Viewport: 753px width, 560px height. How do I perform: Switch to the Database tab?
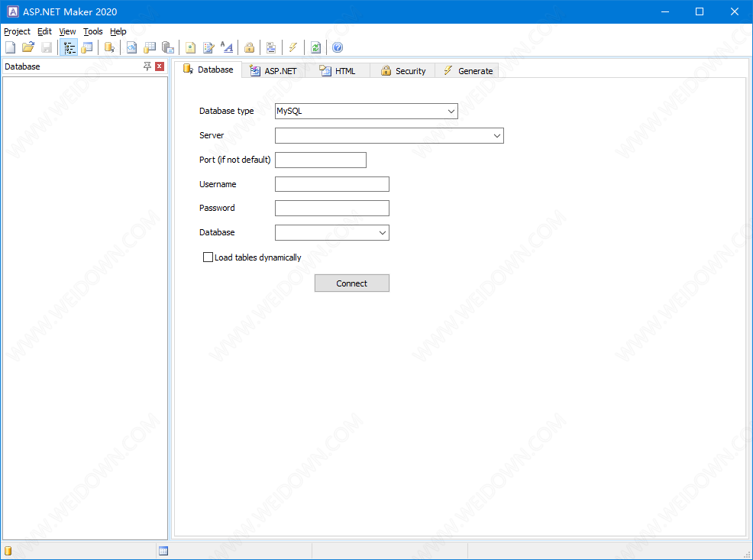pyautogui.click(x=208, y=70)
